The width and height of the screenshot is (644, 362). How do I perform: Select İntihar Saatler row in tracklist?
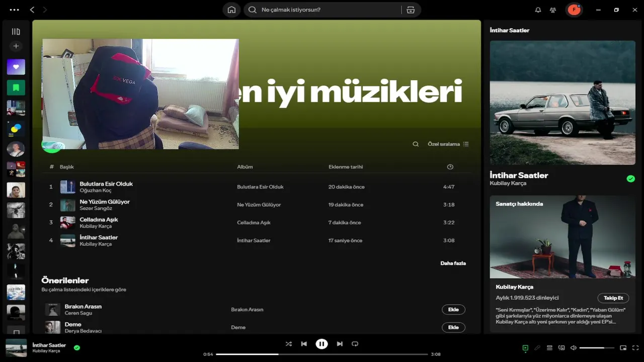(257, 240)
